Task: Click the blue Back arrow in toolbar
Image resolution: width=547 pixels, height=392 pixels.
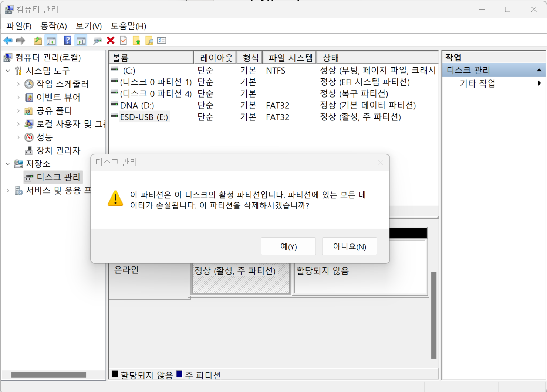Action: click(x=8, y=41)
